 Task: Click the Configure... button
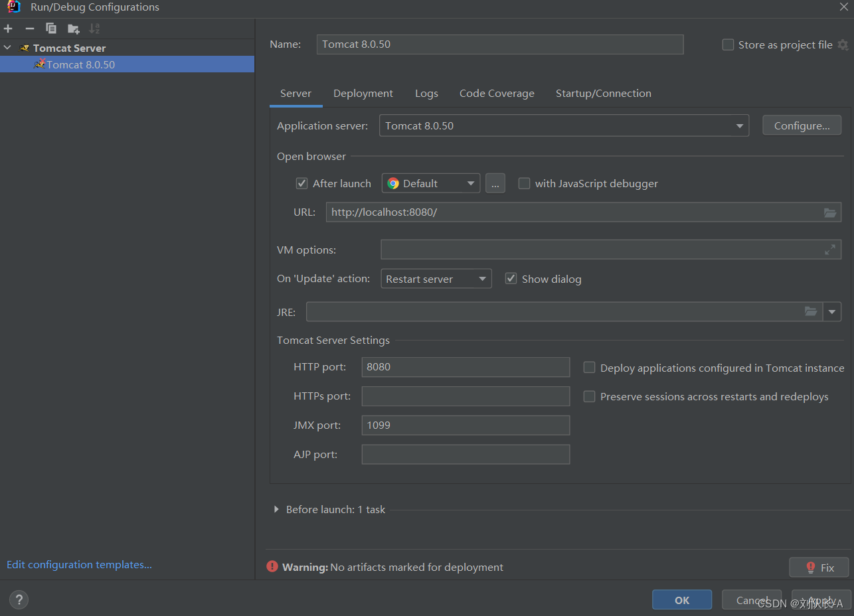pos(802,125)
